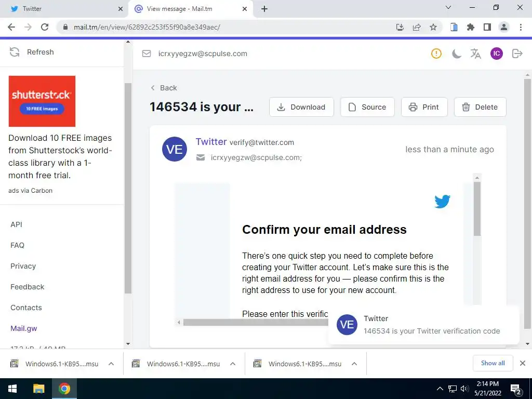Download the message
The width and height of the screenshot is (532, 399).
pyautogui.click(x=301, y=107)
